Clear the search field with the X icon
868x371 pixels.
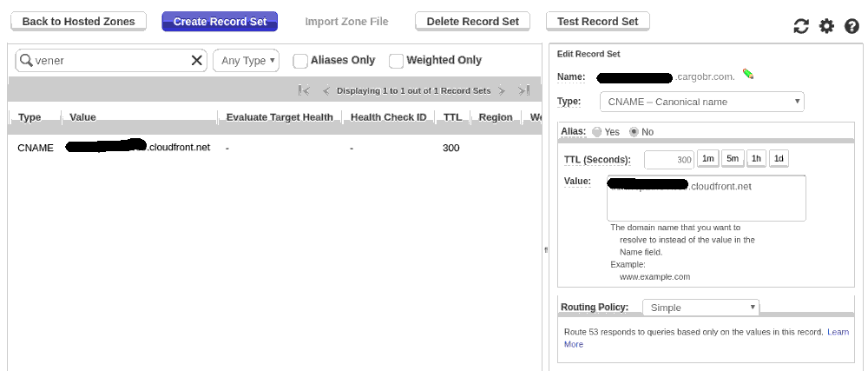197,61
